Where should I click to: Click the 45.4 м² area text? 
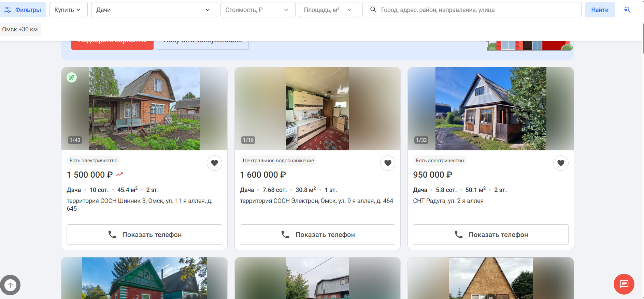tap(128, 190)
